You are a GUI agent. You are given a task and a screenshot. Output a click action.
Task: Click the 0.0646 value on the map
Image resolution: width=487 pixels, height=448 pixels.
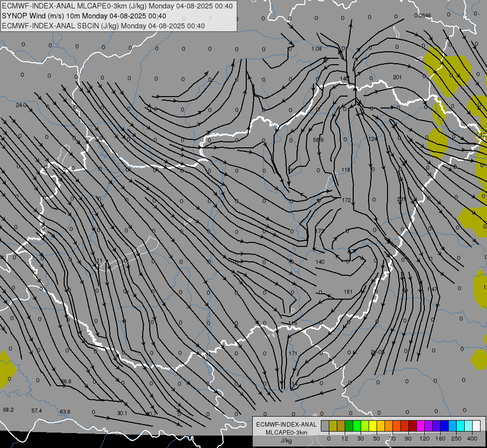[422, 15]
